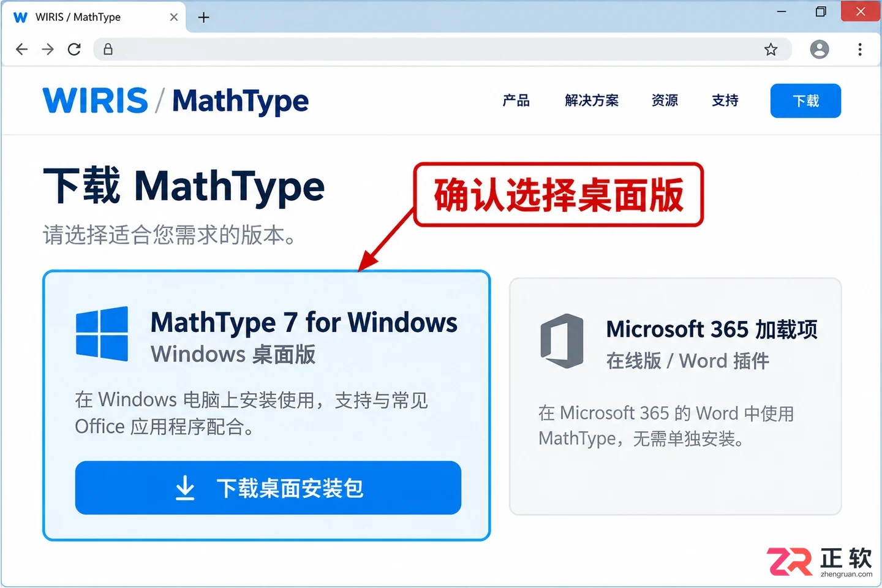Click the Microsoft 365 Word usage description
Screen dimensions: 882x588
point(666,426)
